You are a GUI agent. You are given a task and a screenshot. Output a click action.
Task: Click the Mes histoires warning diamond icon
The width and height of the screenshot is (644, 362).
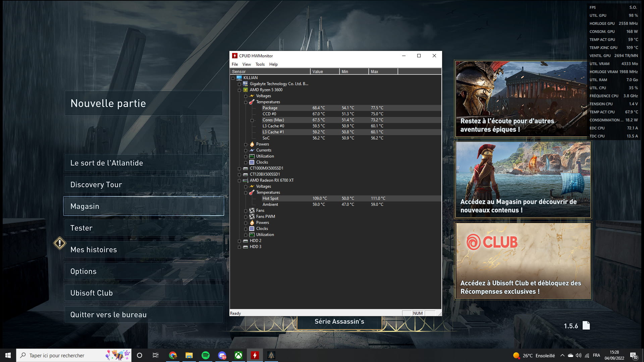click(x=60, y=243)
